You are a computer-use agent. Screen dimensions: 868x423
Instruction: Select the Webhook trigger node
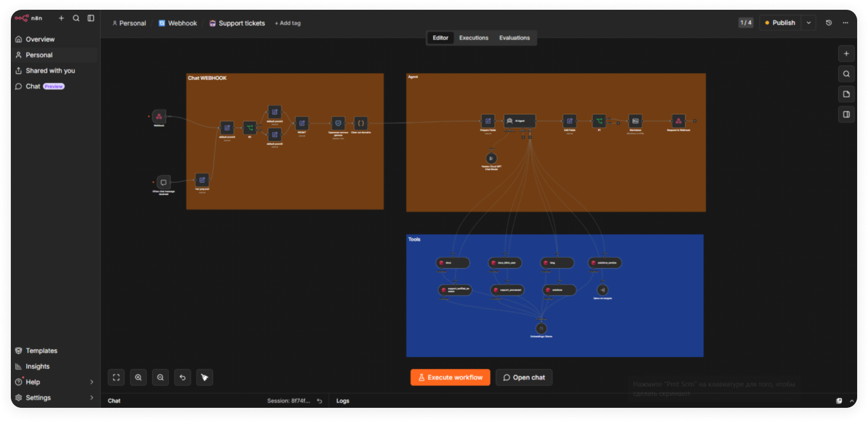(x=159, y=117)
